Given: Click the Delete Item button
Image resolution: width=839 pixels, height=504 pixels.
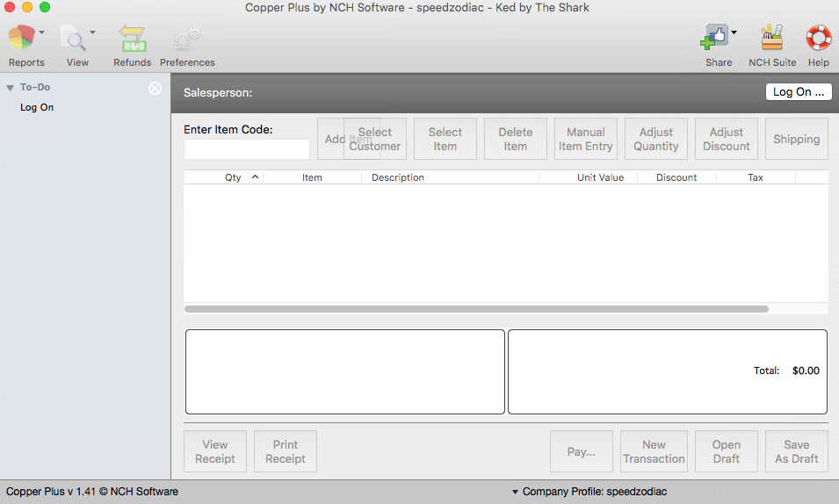Looking at the screenshot, I should (x=516, y=139).
